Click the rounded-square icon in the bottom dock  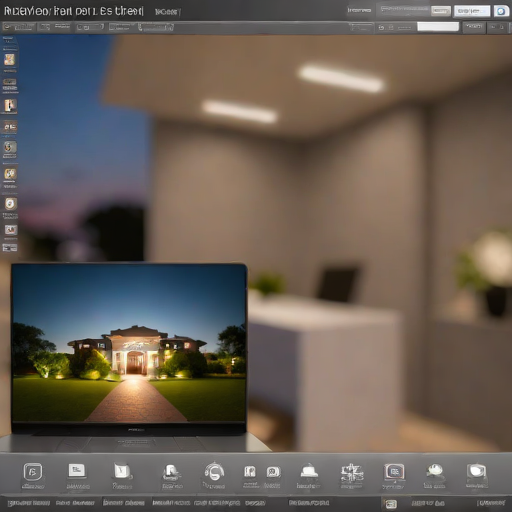click(33, 472)
